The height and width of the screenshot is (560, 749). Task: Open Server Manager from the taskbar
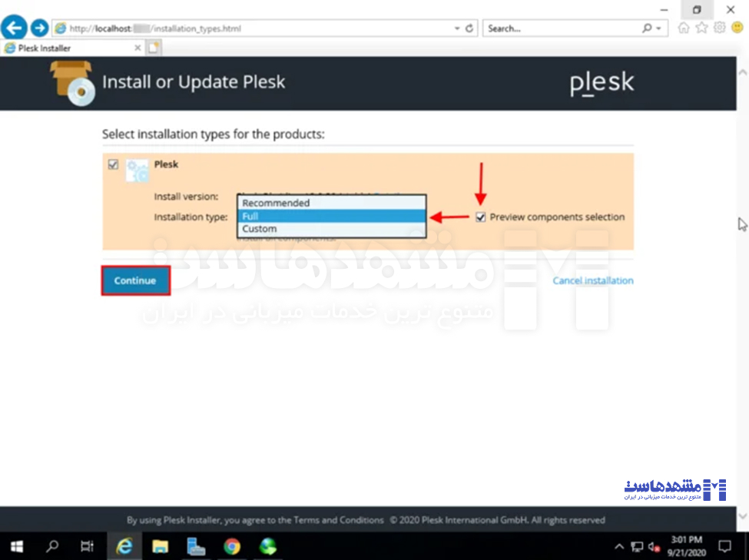point(196,546)
